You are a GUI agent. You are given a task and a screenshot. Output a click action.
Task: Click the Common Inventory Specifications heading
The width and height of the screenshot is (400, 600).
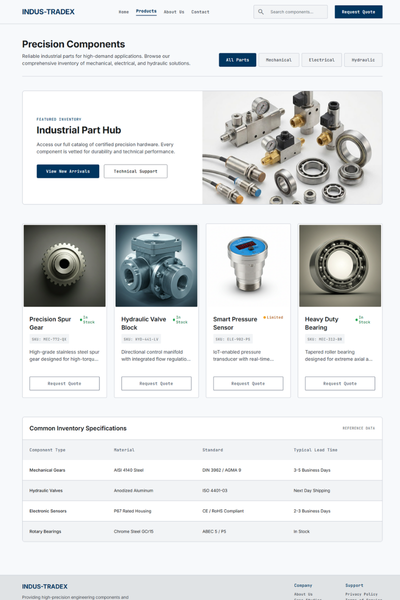(78, 428)
